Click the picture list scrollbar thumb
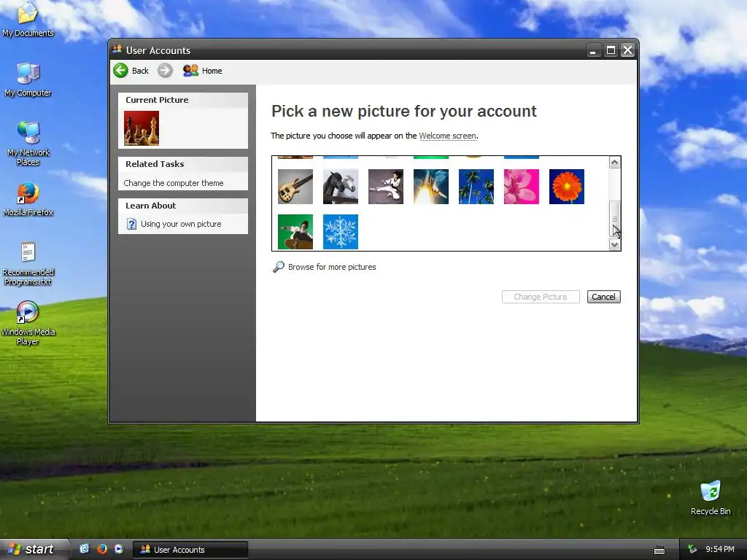Screen dimensions: 747x560 click(614, 219)
